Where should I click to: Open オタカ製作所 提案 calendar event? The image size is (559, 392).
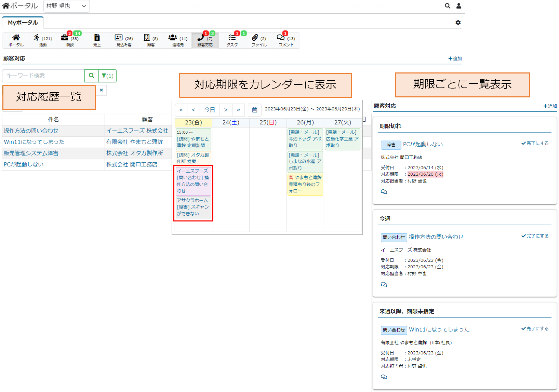[x=194, y=158]
